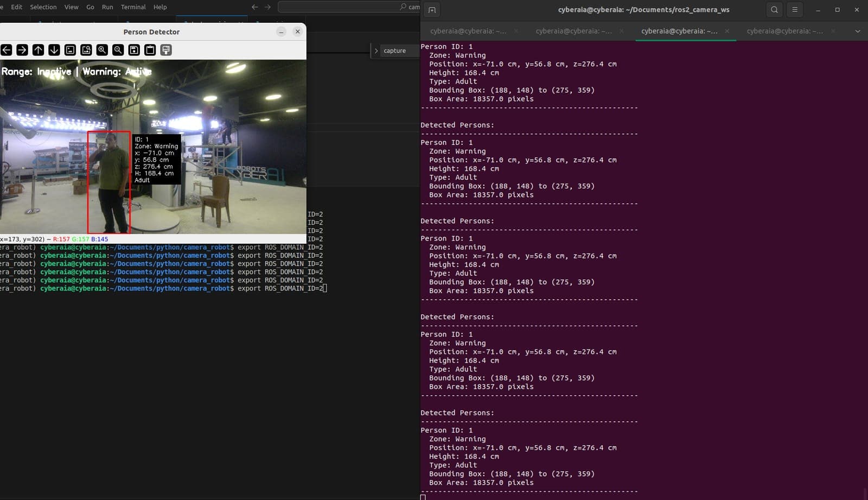Maximize the terminal window
The height and width of the screenshot is (500, 868).
click(837, 10)
